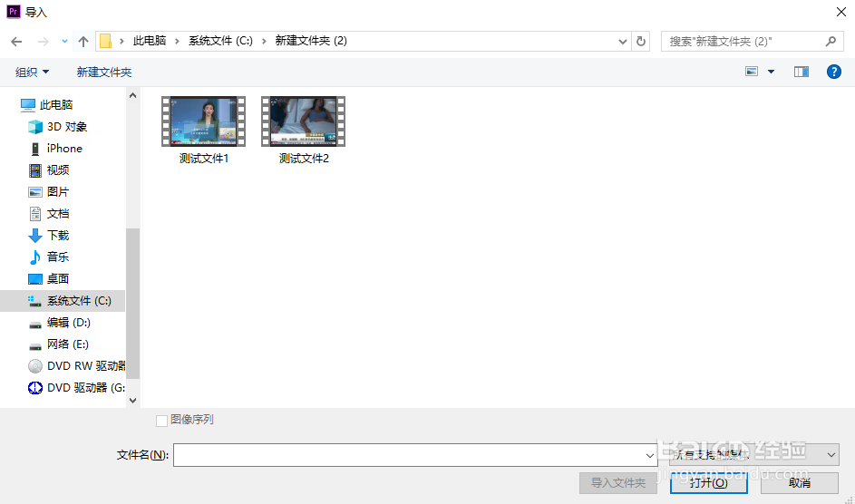Go back with the back arrow
This screenshot has height=504, width=855.
click(x=16, y=42)
